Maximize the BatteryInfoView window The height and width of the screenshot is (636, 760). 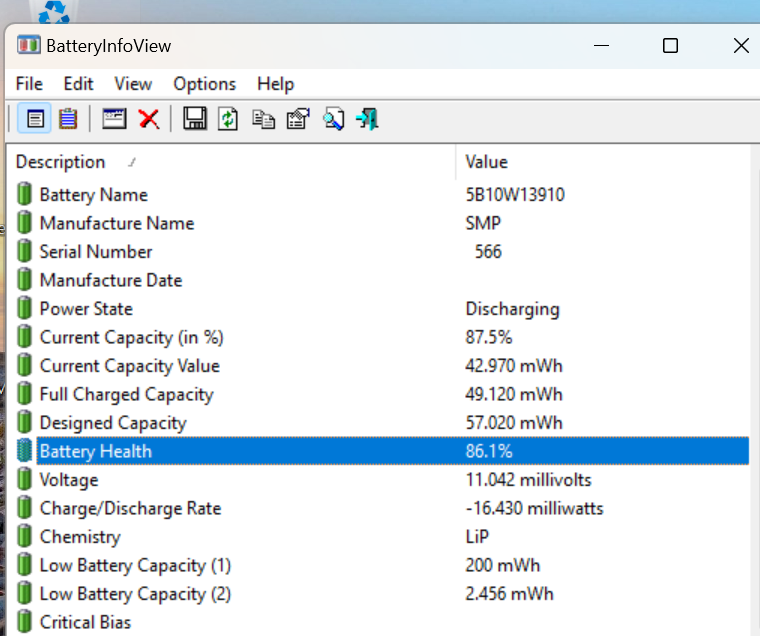coord(670,46)
